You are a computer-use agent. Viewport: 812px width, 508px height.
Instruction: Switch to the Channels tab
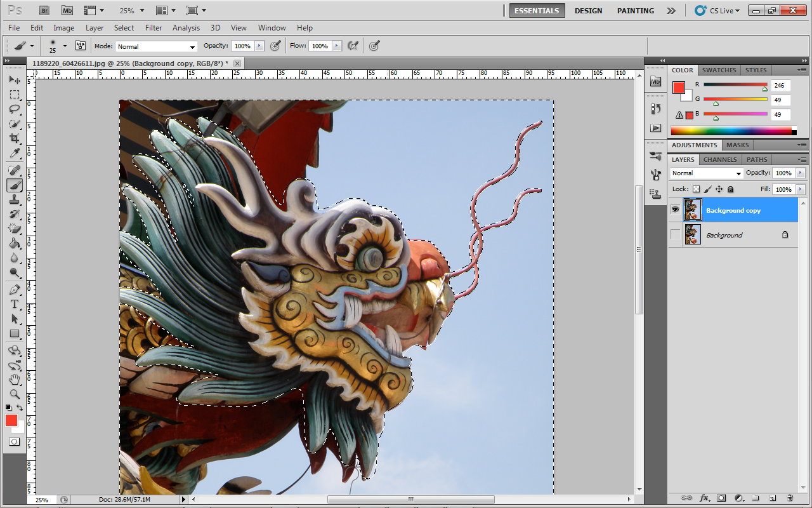click(720, 159)
